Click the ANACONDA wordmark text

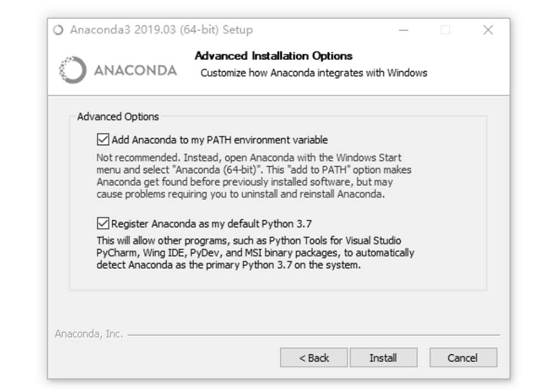coord(136,70)
